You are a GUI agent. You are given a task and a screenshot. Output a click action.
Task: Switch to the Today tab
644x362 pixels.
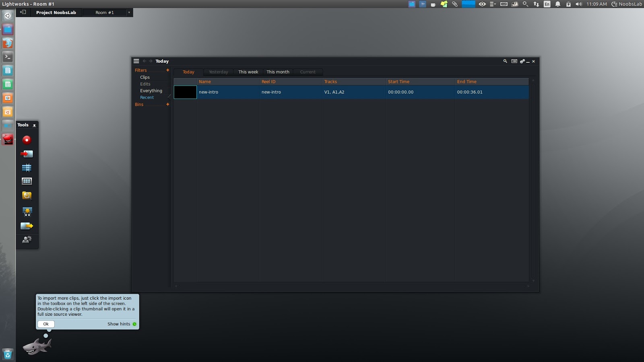188,72
